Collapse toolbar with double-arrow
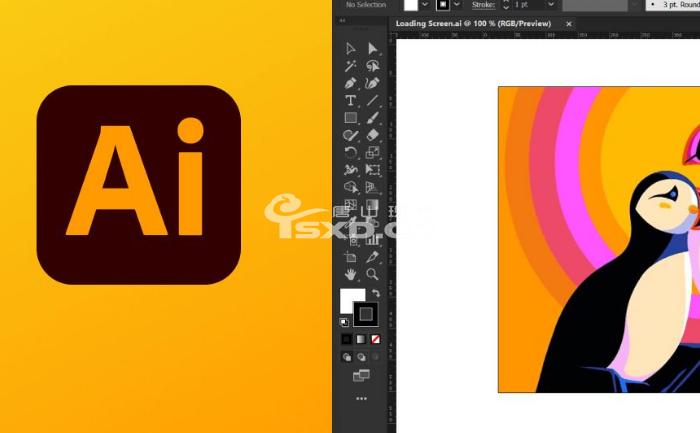700x433 pixels. pos(342,21)
